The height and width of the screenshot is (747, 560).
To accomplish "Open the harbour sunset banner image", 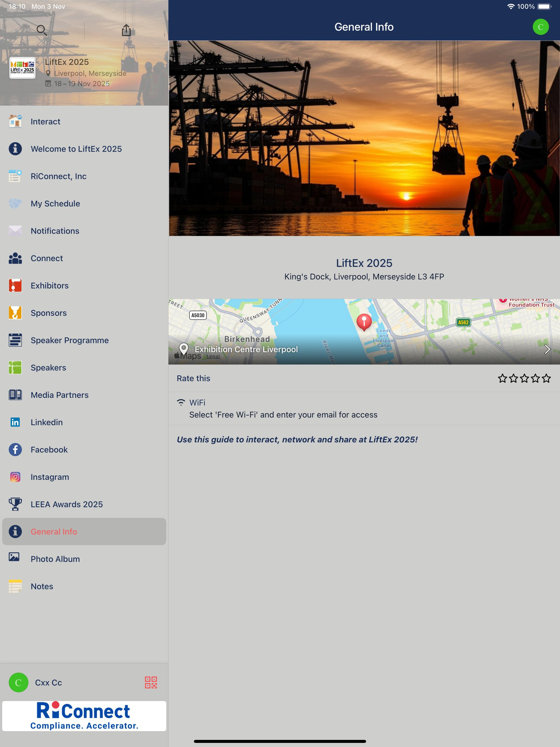I will coord(364,138).
